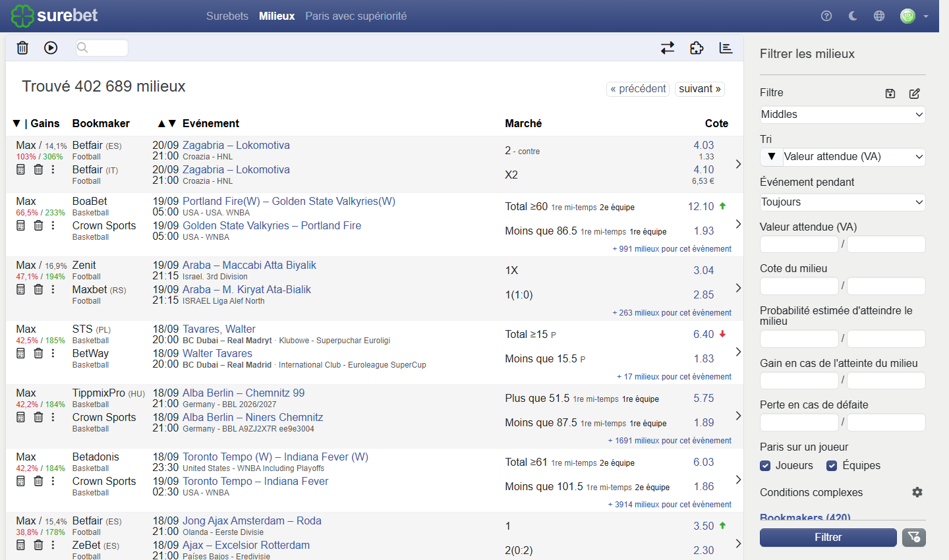Image resolution: width=949 pixels, height=560 pixels.
Task: Toggle the Joueurs checkbox
Action: [765, 466]
